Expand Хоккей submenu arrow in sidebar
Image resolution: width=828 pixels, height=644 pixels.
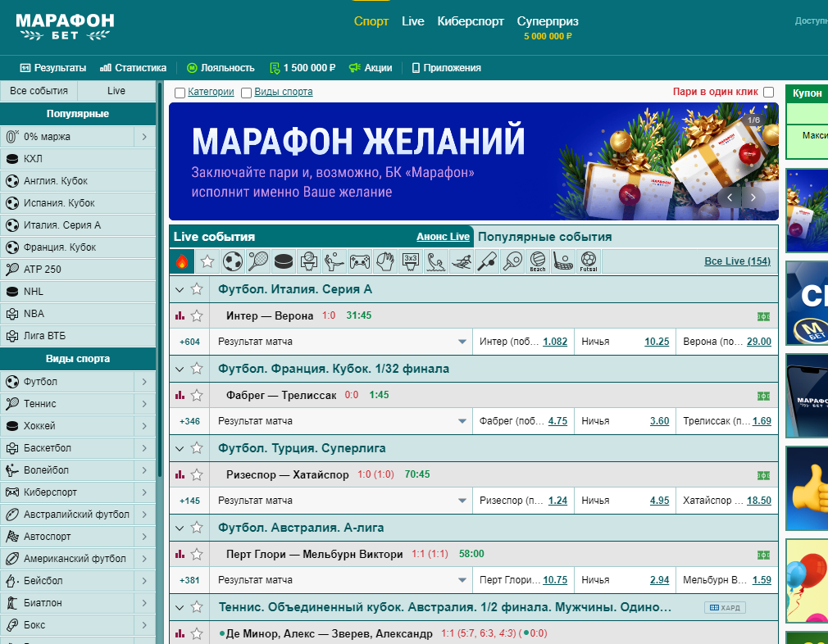coord(144,426)
